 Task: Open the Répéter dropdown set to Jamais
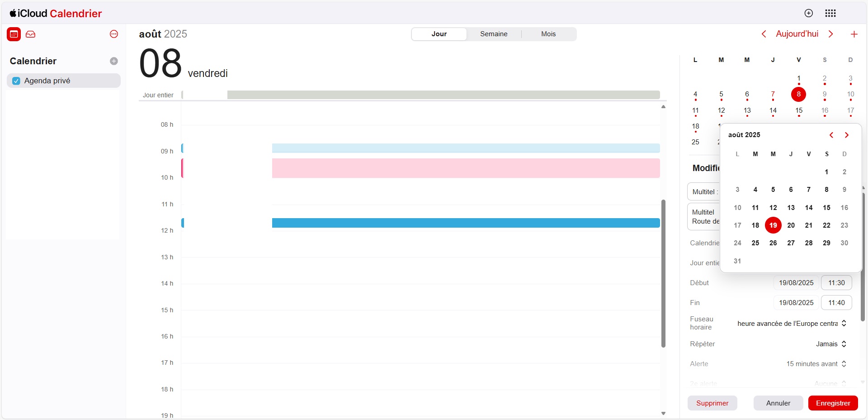[x=831, y=344]
